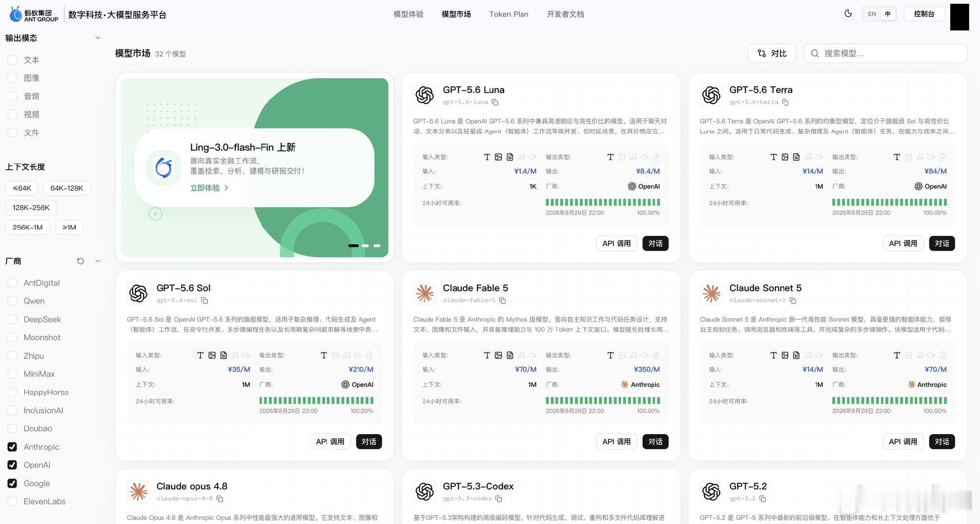Copy gpt-5.6-luna model ID

pyautogui.click(x=495, y=102)
